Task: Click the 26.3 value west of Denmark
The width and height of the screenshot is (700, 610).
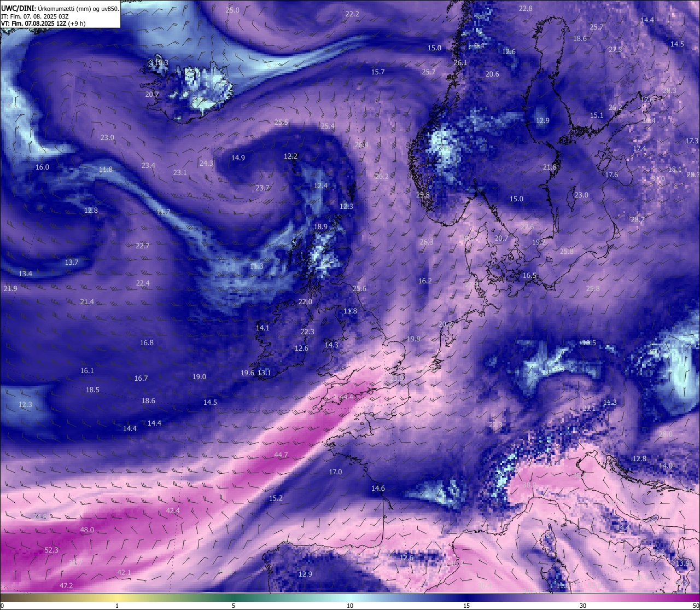Action: pyautogui.click(x=427, y=242)
